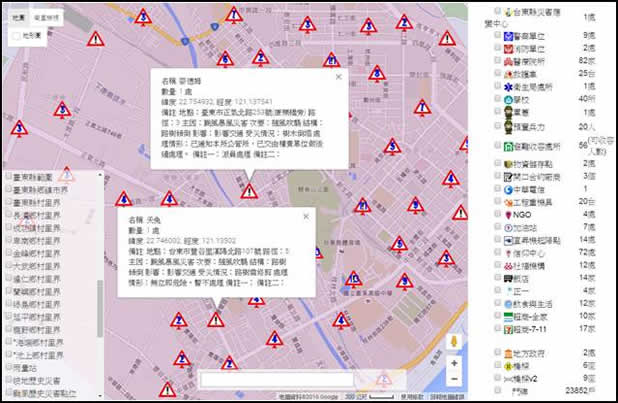Open the report map error link
The height and width of the screenshot is (403, 618).
(447, 397)
